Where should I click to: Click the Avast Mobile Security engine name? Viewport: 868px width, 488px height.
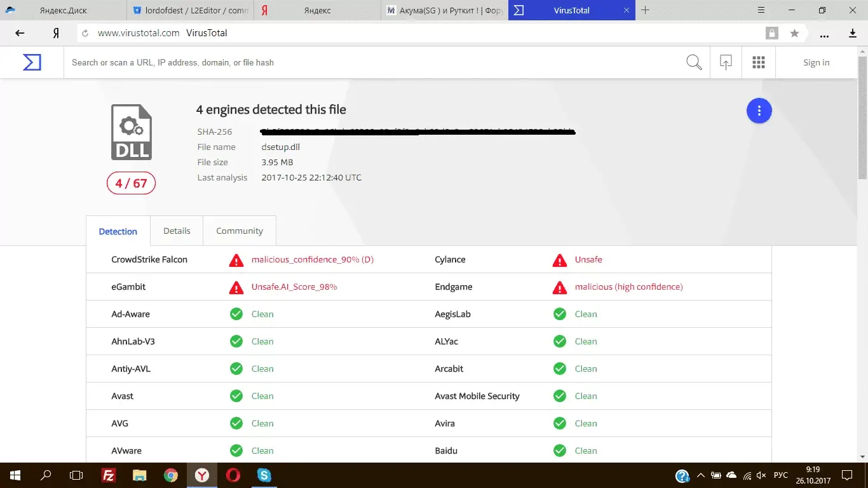[477, 396]
